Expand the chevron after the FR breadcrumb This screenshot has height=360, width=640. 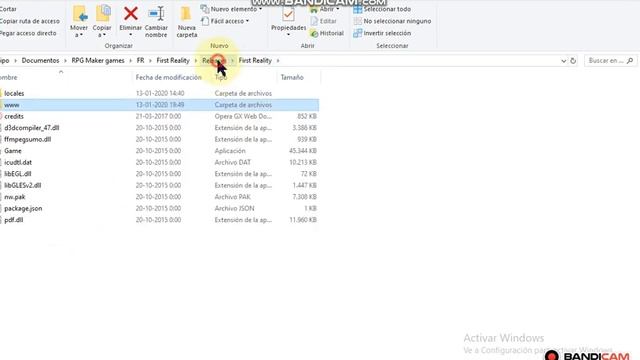(150, 60)
